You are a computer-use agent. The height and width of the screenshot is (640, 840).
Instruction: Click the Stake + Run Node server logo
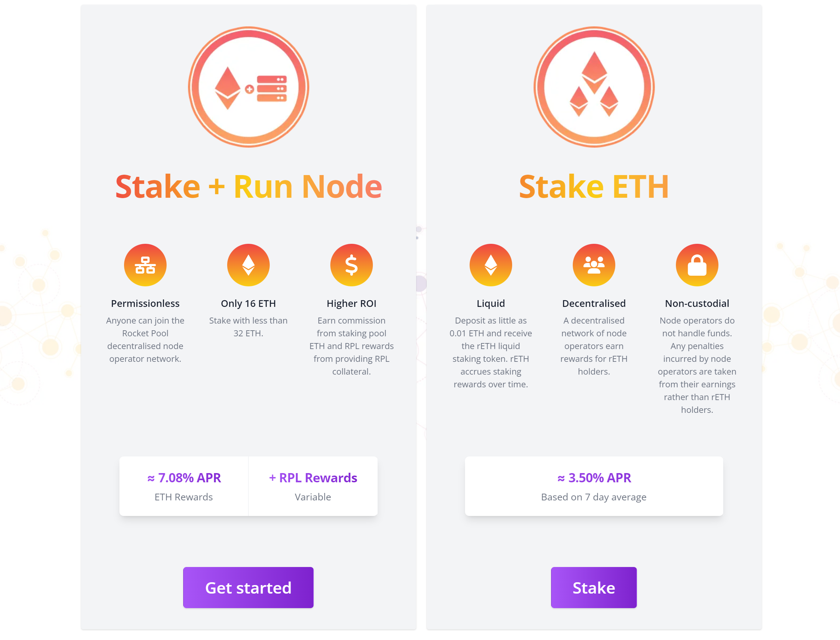pos(248,87)
